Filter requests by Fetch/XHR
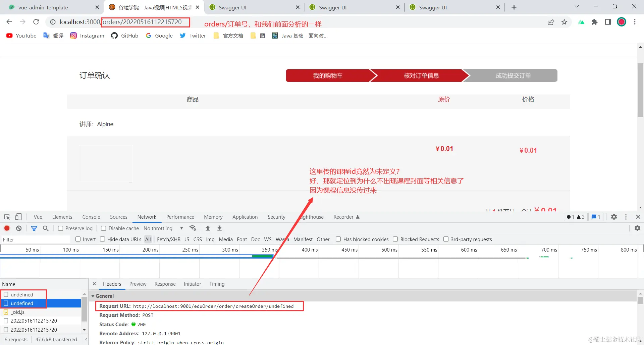 (x=169, y=239)
